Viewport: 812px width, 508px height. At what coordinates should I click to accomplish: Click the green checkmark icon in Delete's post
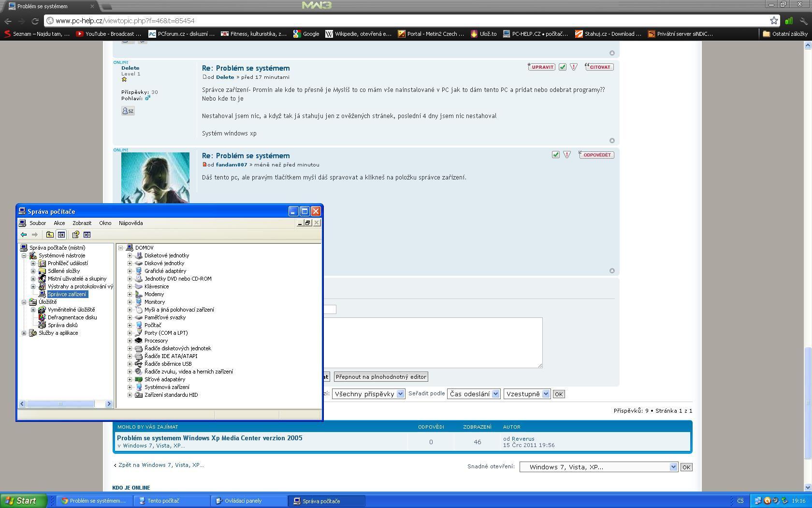pos(563,67)
